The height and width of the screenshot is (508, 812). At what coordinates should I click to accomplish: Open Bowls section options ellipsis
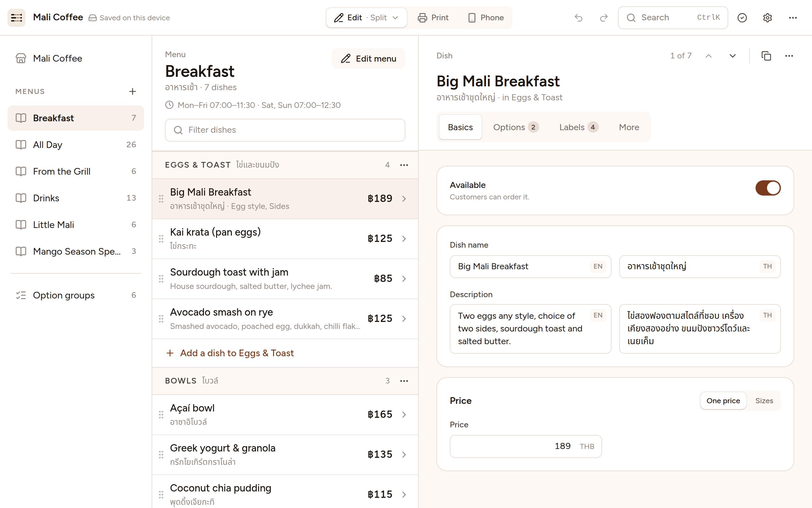coord(404,381)
